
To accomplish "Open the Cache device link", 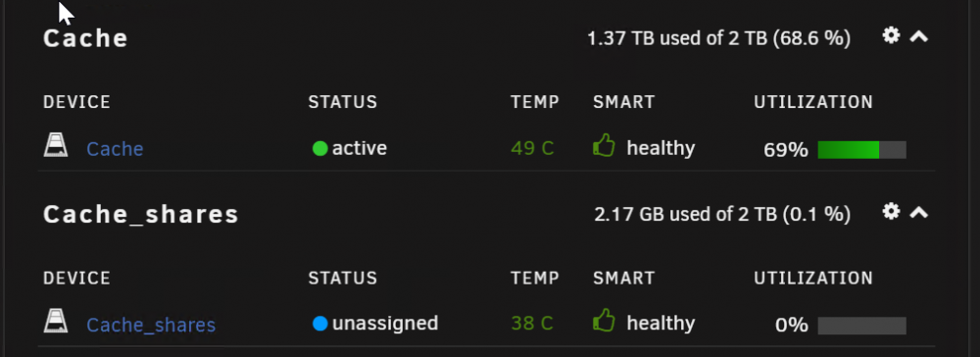I will pyautogui.click(x=115, y=149).
